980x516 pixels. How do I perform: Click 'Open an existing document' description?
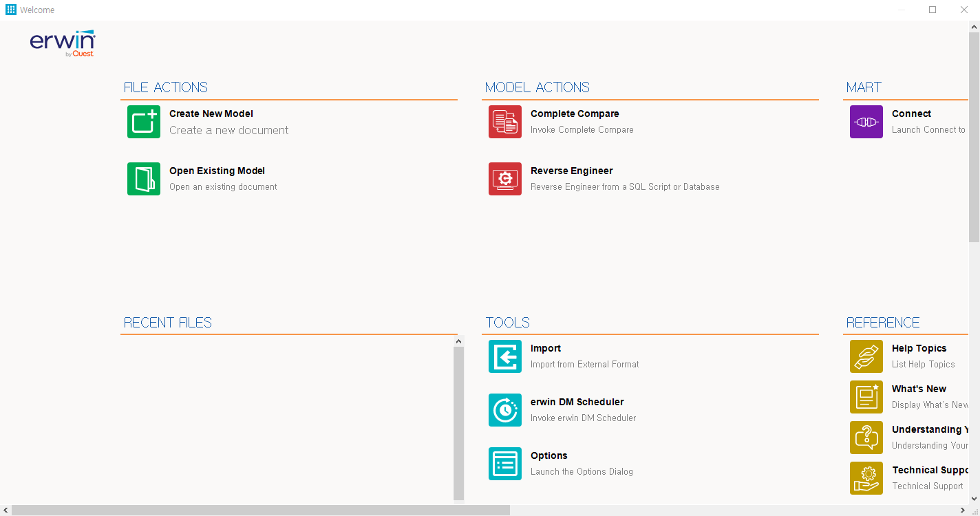click(223, 186)
